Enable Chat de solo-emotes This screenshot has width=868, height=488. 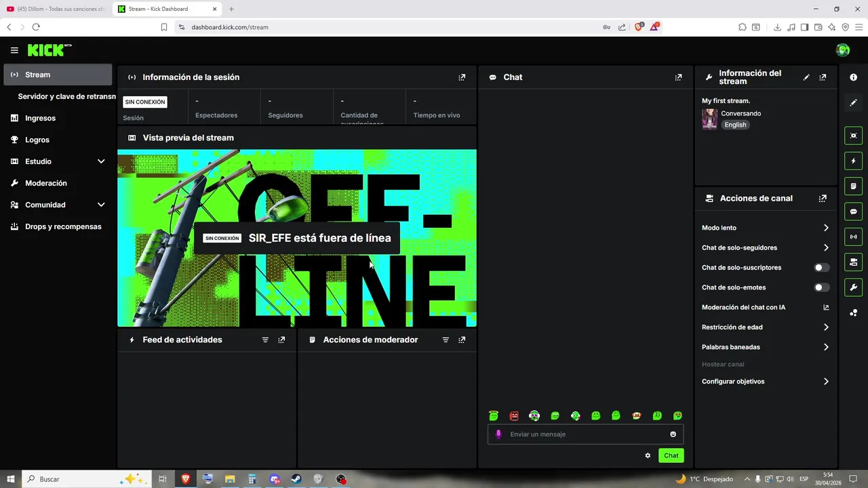pos(821,287)
